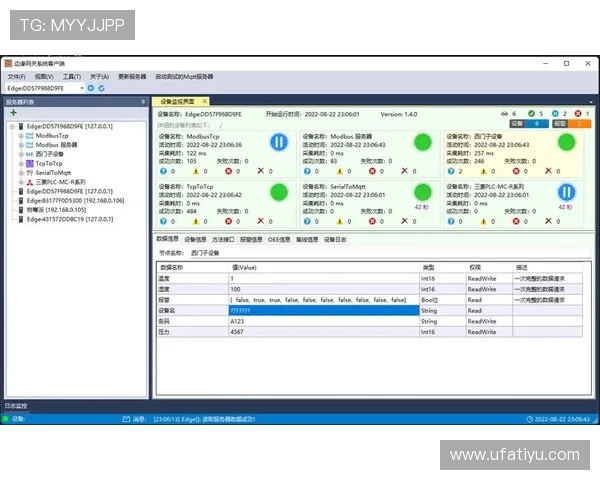Click the pause icon on 三菱PLC-MC-R系列 card
The width and height of the screenshot is (600, 480).
[567, 192]
